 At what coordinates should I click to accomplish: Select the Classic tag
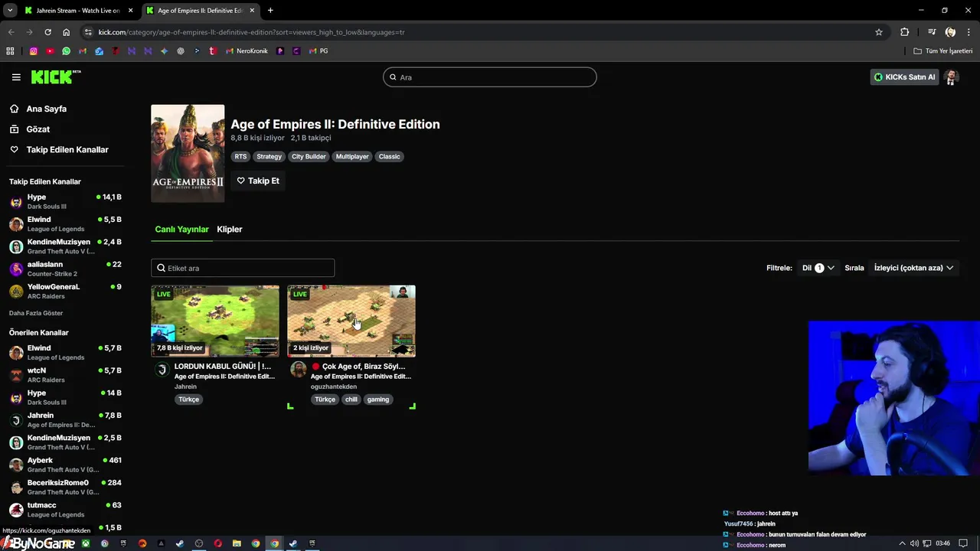tap(389, 157)
